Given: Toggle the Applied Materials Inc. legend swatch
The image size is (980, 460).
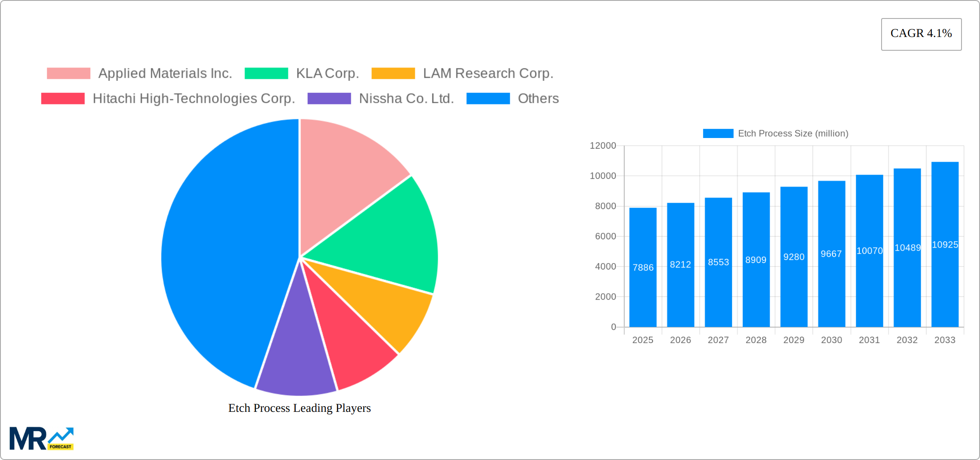Looking at the screenshot, I should [68, 74].
